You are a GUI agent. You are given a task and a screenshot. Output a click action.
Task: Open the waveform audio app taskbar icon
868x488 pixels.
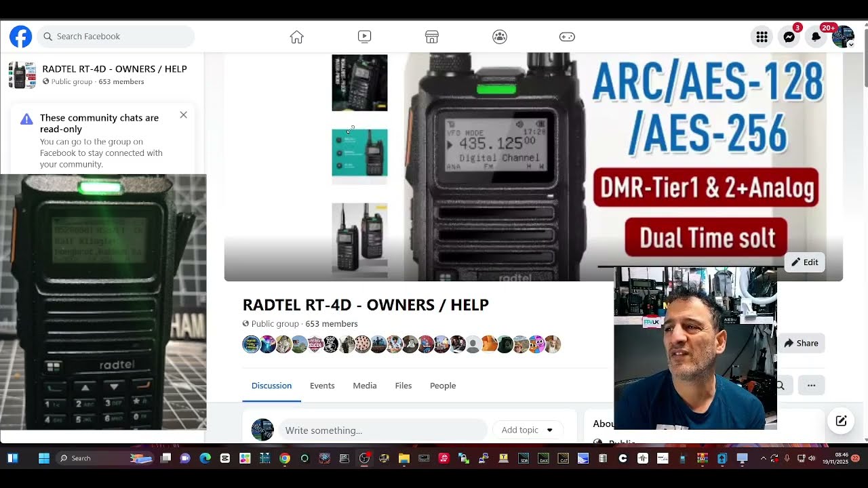(x=643, y=458)
